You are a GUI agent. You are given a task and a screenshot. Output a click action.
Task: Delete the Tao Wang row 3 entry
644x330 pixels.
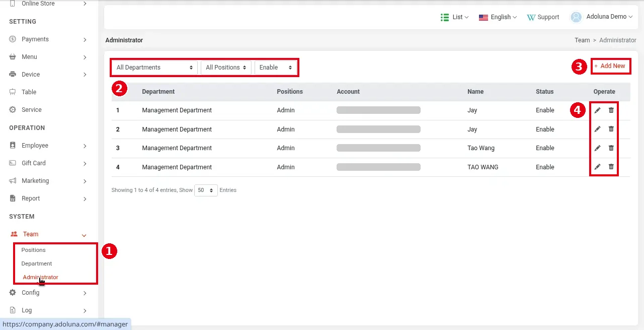tap(611, 148)
